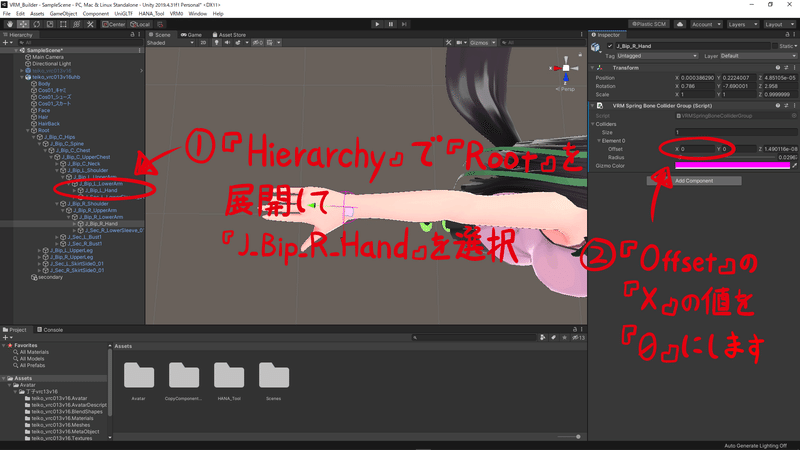Open the Shaded draw mode dropdown
The height and width of the screenshot is (450, 800).
click(170, 43)
